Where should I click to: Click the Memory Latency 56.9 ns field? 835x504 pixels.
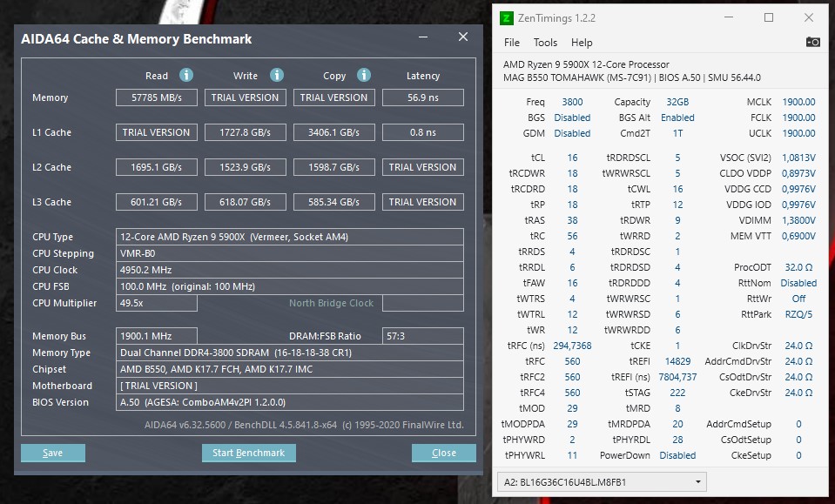[x=423, y=97]
